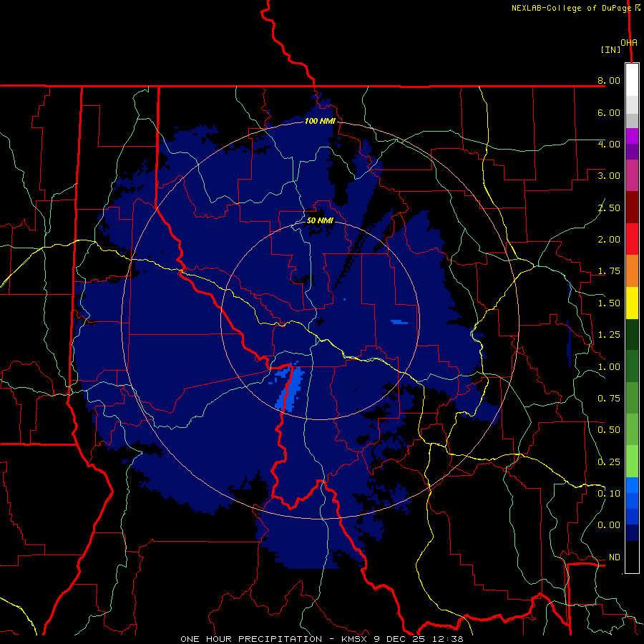The width and height of the screenshot is (644, 644).
Task: Click the ND legend label
Action: point(615,557)
